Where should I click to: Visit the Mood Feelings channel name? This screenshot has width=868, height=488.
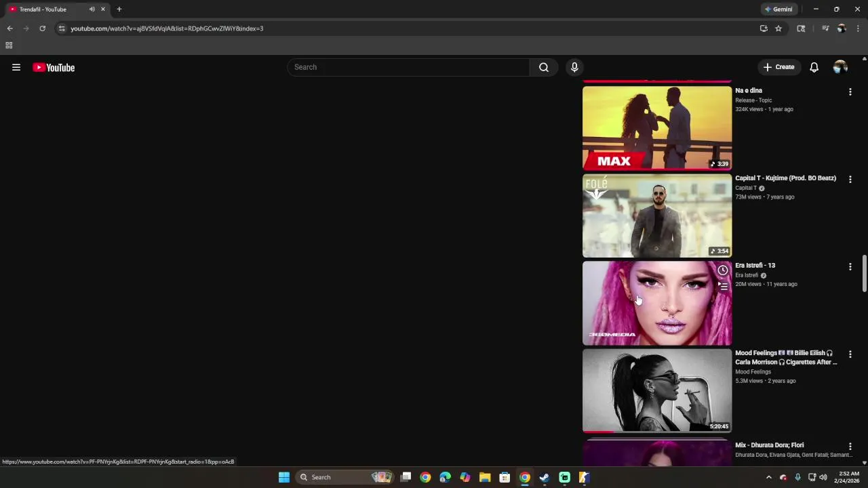753,371
